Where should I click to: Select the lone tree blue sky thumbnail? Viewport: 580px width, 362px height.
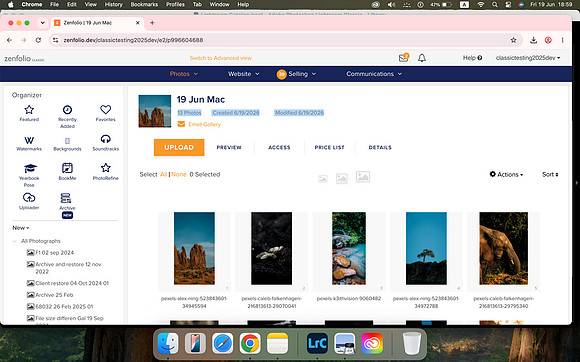(x=426, y=248)
